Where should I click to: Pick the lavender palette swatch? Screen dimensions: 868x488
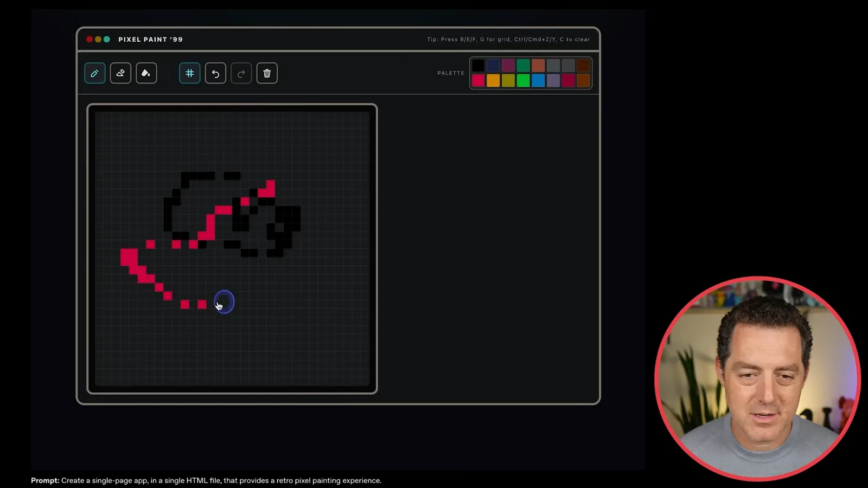point(553,81)
